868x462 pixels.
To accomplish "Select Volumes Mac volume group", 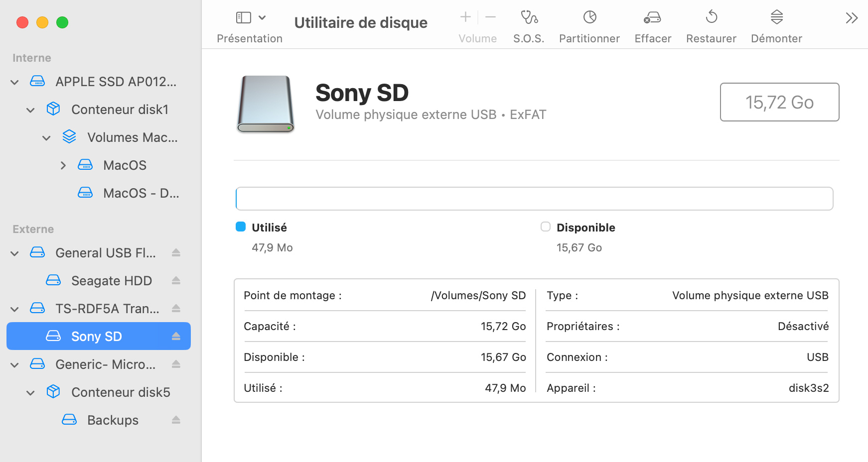I will tap(99, 137).
